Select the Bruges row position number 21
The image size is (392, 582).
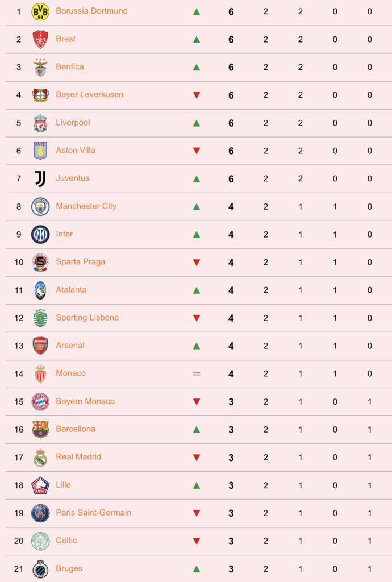19,568
